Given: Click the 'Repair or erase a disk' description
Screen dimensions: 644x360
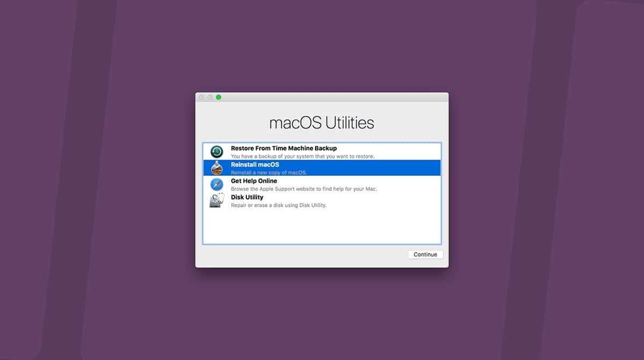Looking at the screenshot, I should pyautogui.click(x=279, y=205).
